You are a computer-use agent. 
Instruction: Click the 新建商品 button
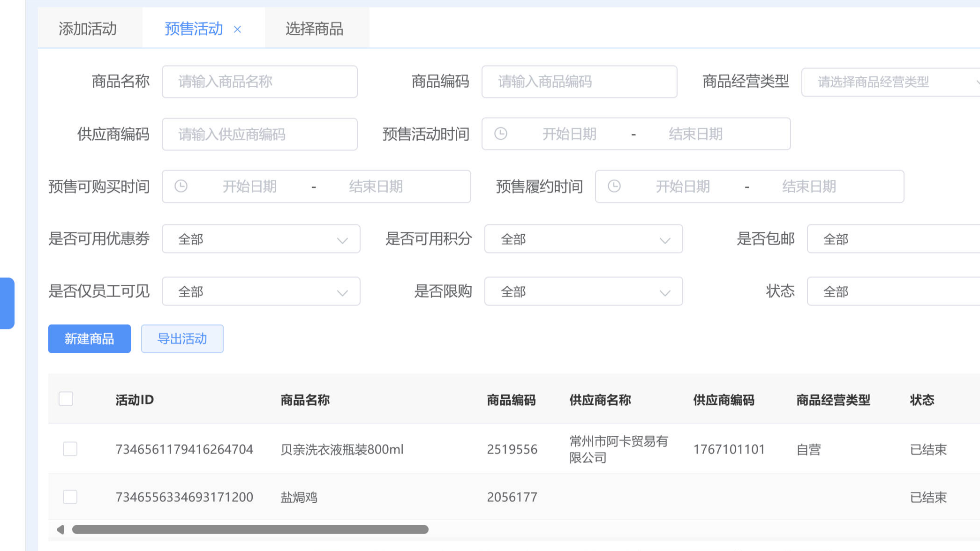pyautogui.click(x=89, y=339)
